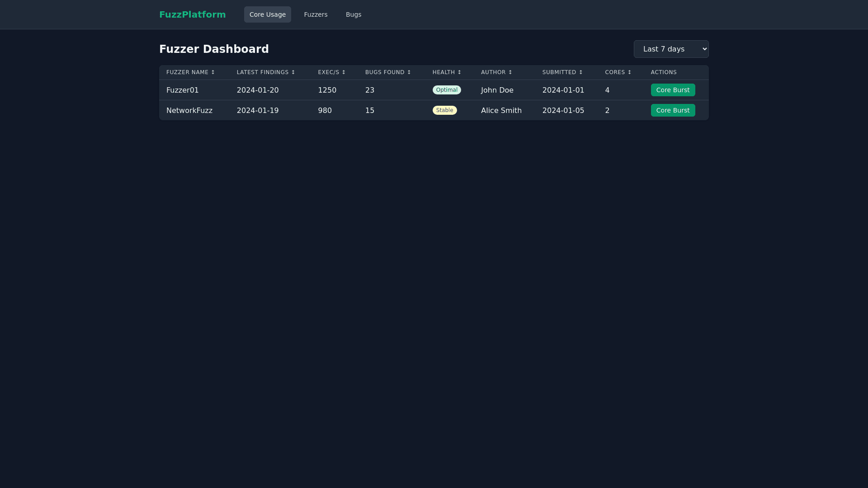Click the FuzzPlatform logo link
The width and height of the screenshot is (868, 488).
point(192,14)
